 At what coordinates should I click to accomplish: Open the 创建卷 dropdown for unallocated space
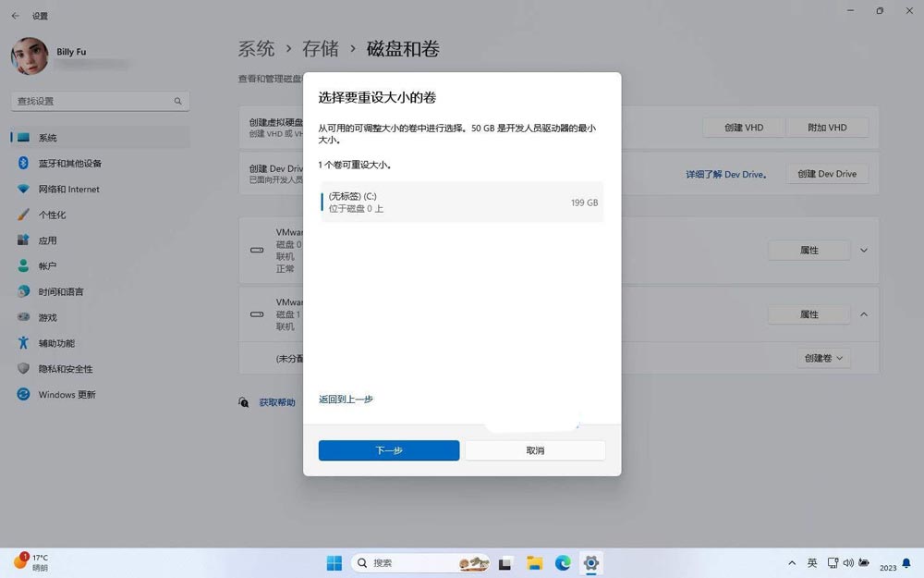click(821, 358)
